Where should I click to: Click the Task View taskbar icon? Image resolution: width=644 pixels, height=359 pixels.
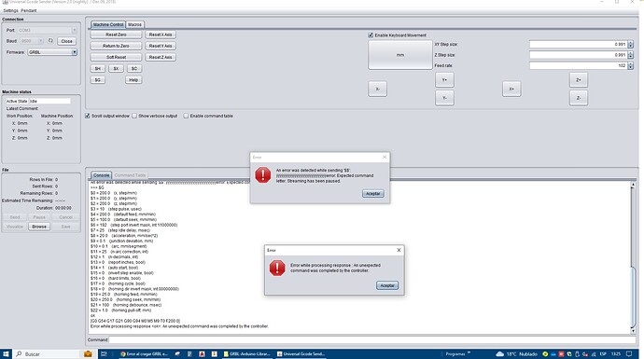tap(104, 353)
